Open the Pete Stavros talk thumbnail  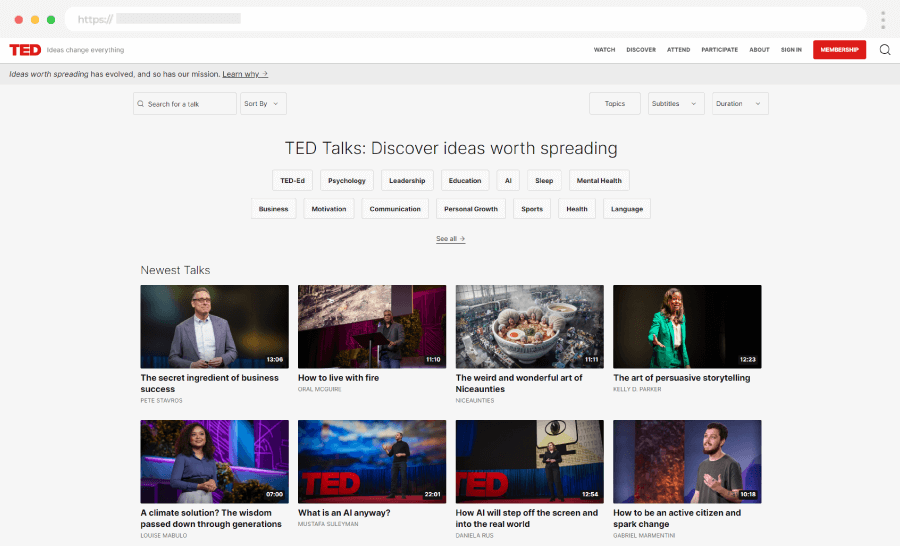[215, 327]
